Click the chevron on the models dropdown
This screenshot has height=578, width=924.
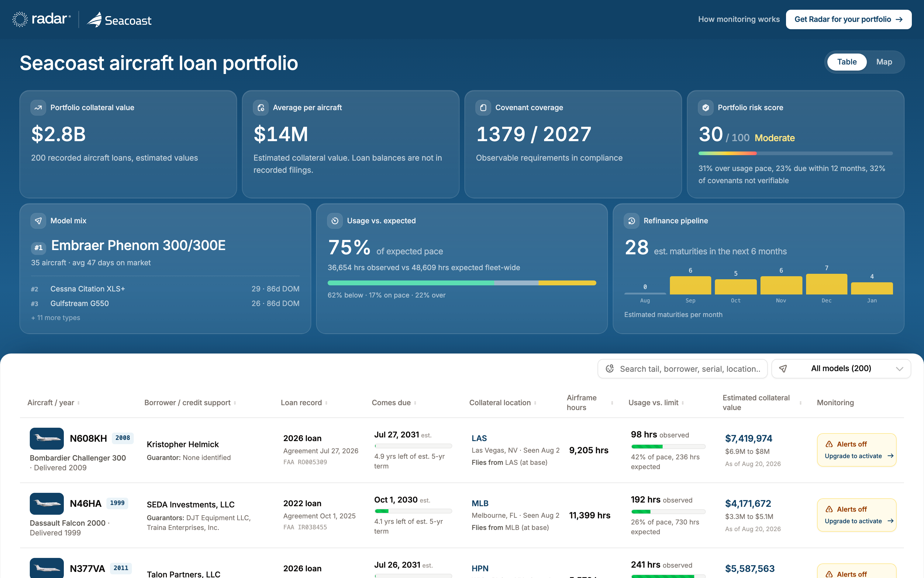pos(899,369)
